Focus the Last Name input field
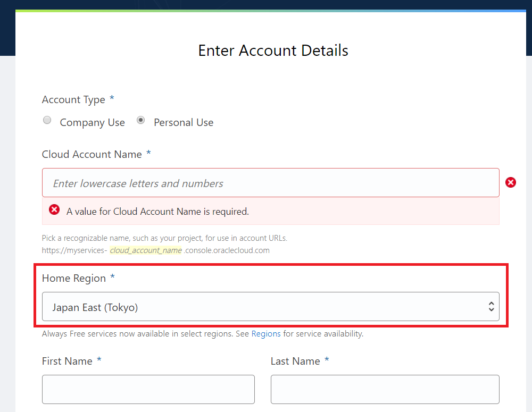 point(385,389)
